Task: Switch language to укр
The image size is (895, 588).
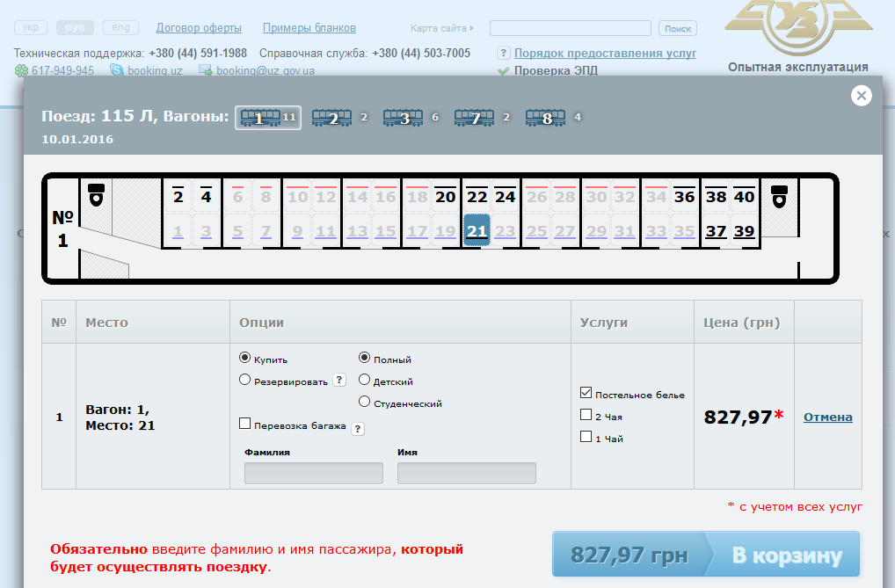Action: [32, 28]
